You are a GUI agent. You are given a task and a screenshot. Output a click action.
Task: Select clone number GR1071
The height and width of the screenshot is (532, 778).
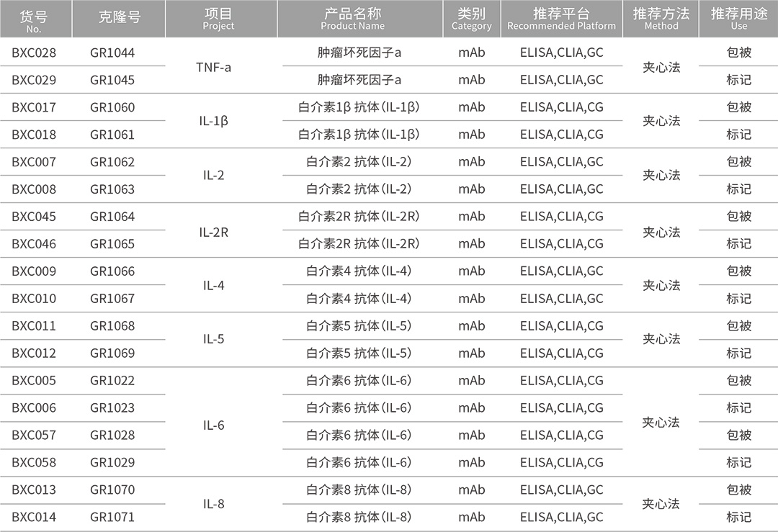pyautogui.click(x=112, y=517)
